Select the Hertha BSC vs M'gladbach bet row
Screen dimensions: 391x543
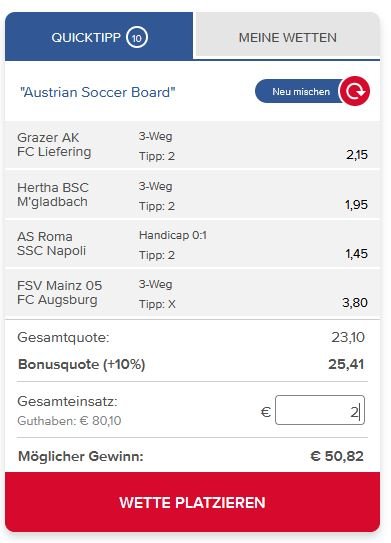point(193,195)
